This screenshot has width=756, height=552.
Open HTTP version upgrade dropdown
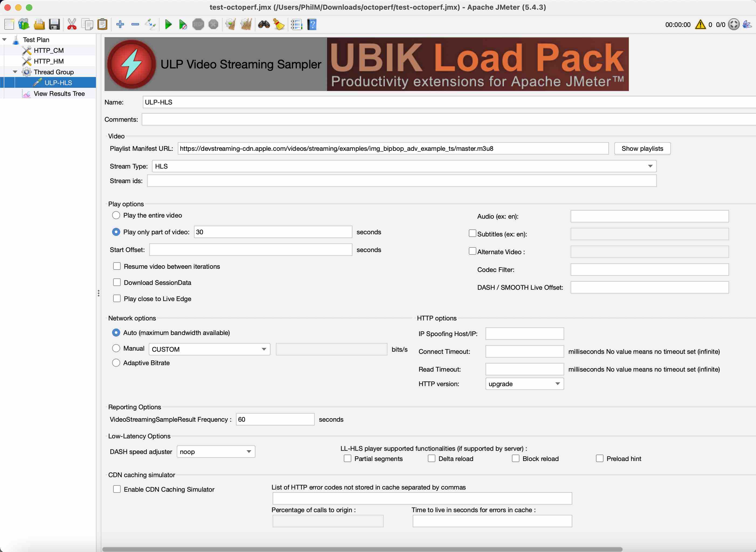click(524, 384)
